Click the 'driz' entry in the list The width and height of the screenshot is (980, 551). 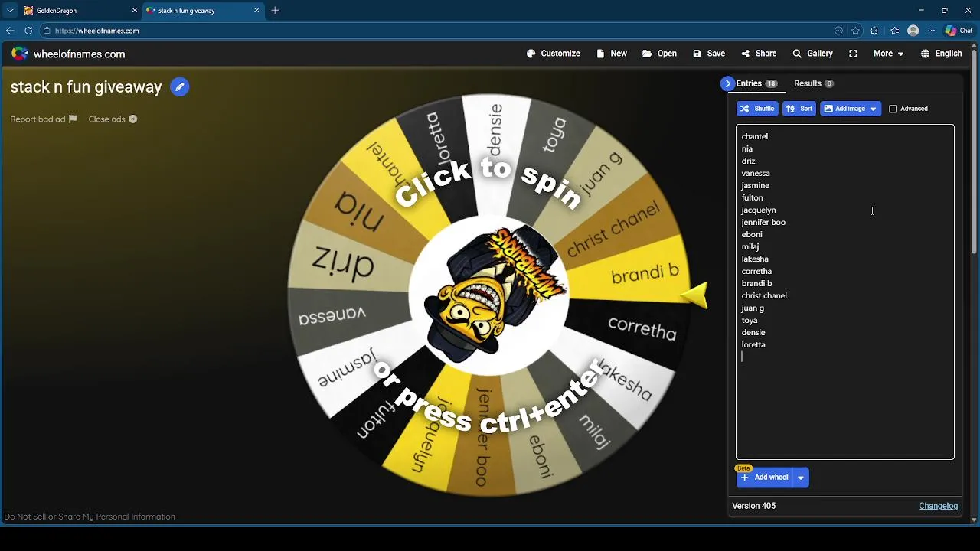coord(748,161)
